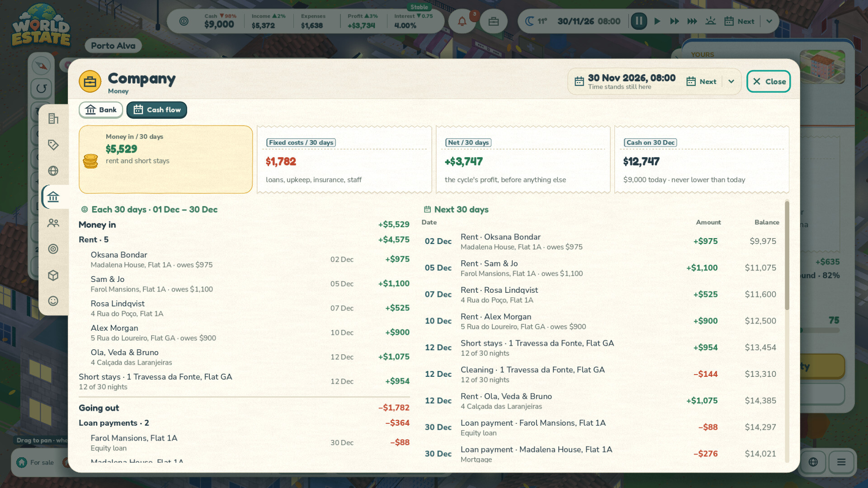Expand the Company panel Next dropdown chevron
This screenshot has width=868, height=488.
(x=731, y=81)
